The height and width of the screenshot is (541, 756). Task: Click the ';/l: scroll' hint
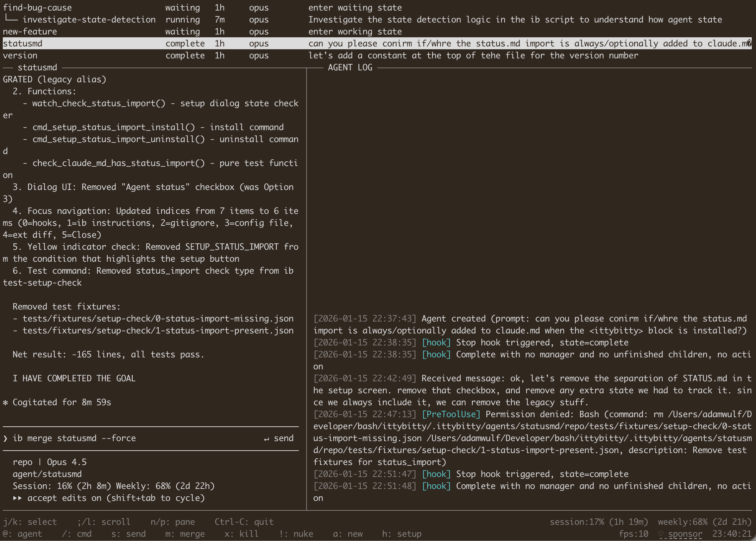point(104,522)
